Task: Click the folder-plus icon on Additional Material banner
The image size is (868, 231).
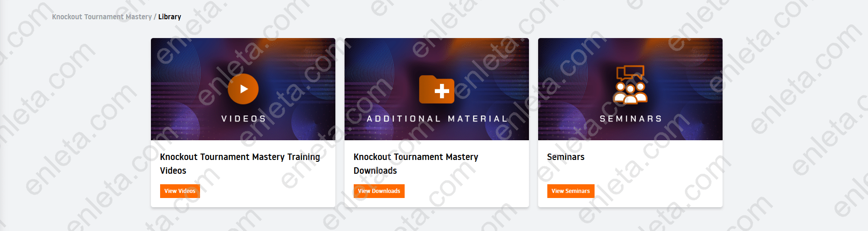Action: pos(436,89)
